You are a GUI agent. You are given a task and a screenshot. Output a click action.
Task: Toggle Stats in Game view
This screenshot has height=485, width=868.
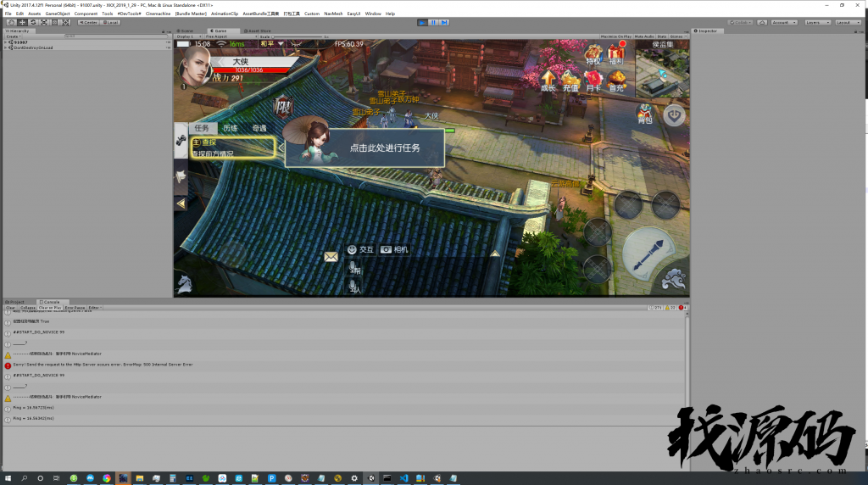click(x=662, y=36)
